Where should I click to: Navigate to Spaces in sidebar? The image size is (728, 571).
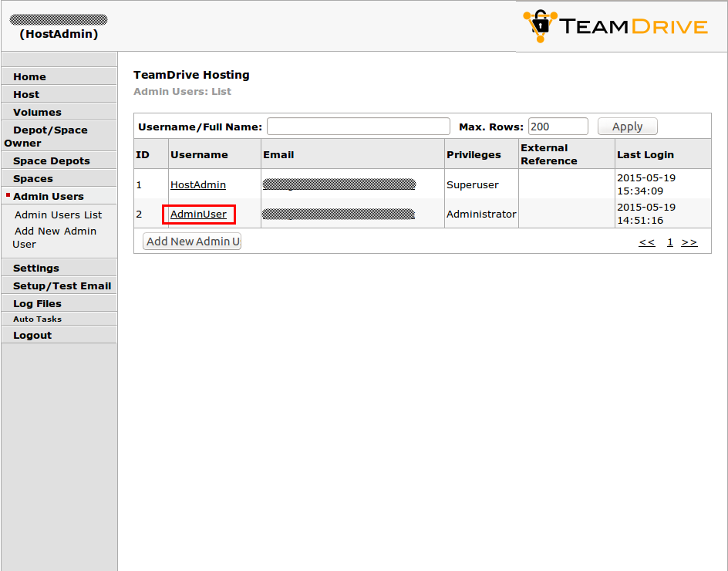point(33,178)
